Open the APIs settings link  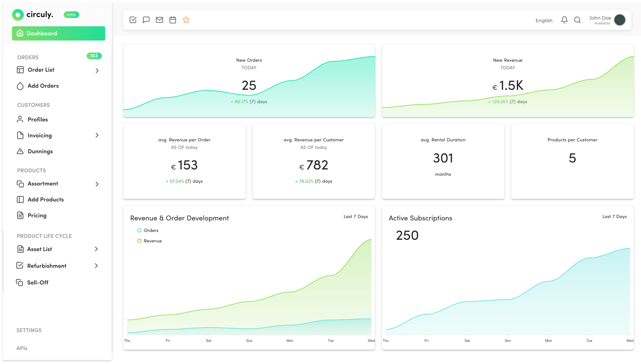click(22, 348)
